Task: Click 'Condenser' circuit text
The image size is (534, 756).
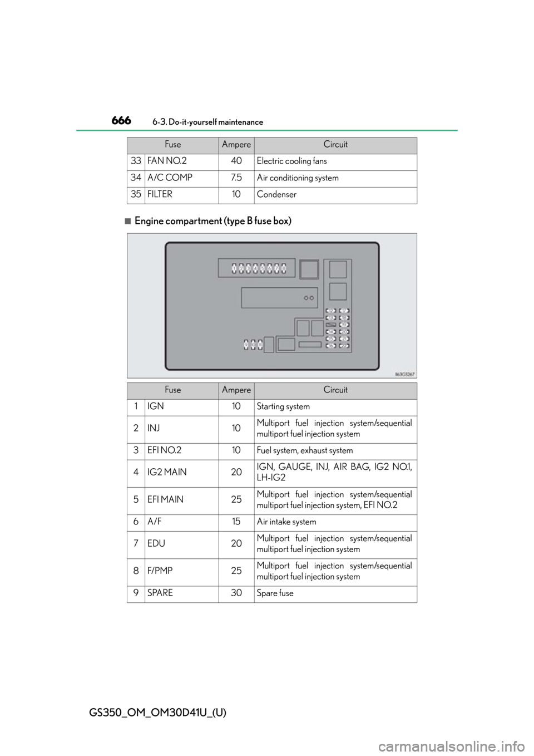Action: click(x=276, y=195)
